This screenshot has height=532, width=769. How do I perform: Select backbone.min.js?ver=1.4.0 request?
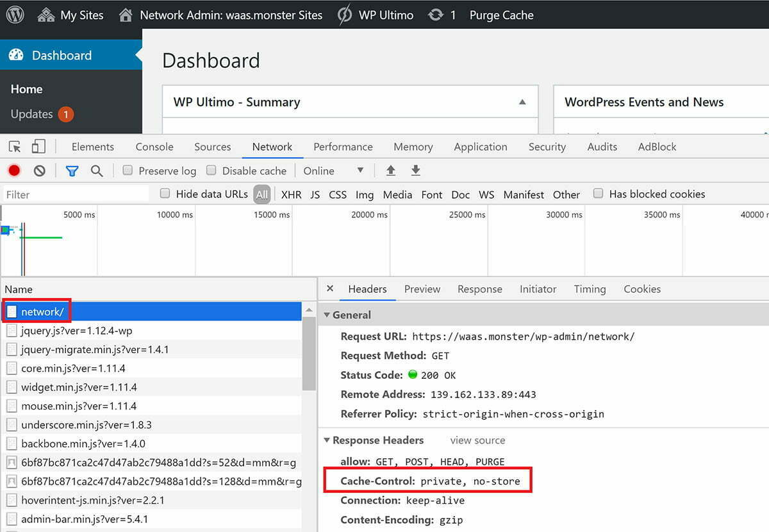[152, 444]
